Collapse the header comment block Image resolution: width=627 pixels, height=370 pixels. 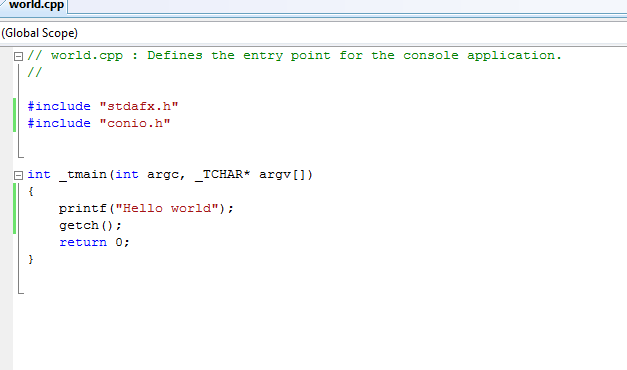click(18, 56)
